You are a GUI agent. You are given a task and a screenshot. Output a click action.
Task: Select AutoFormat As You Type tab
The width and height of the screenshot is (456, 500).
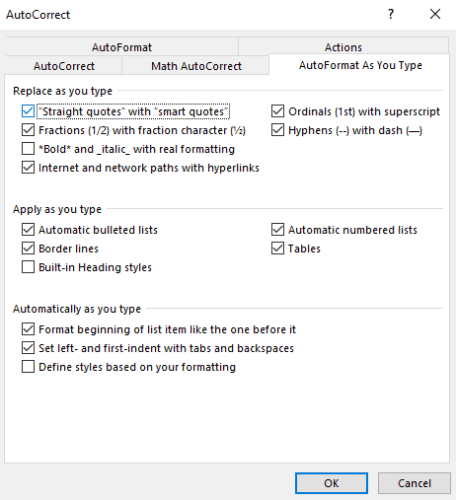tap(360, 65)
